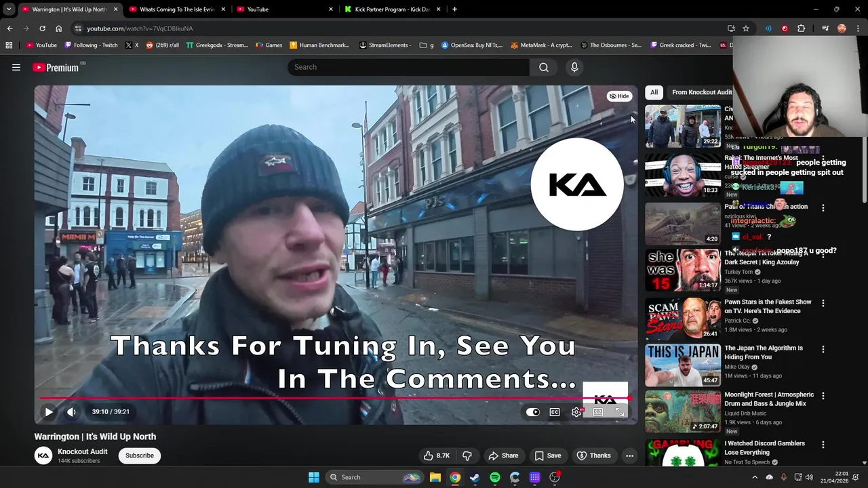
Task: Click the KA channel end-screen circle
Action: pos(577,184)
